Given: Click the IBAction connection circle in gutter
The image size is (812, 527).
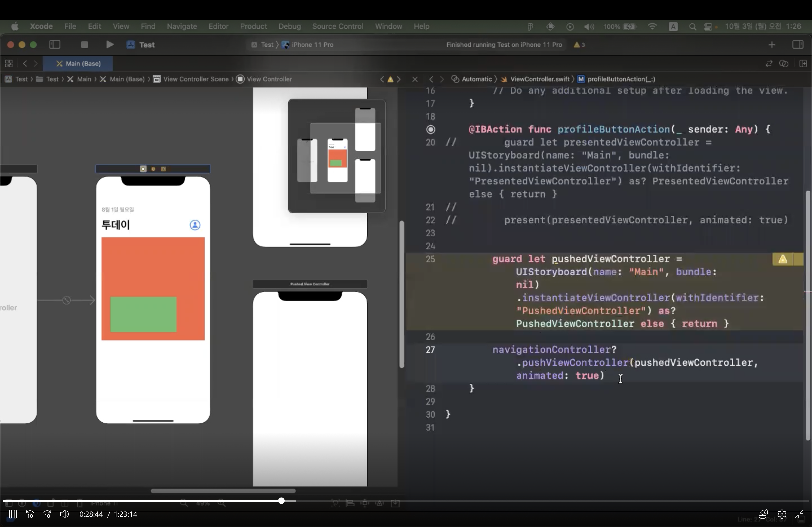Looking at the screenshot, I should tap(431, 130).
